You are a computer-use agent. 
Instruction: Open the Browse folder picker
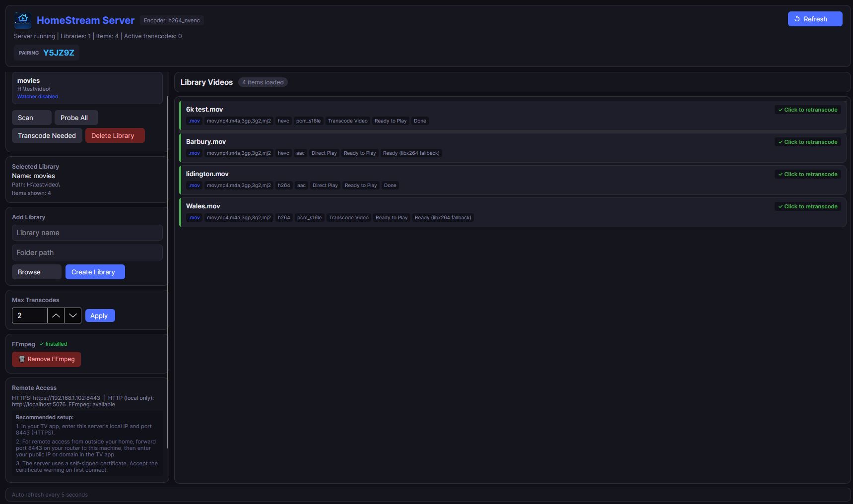pos(36,272)
